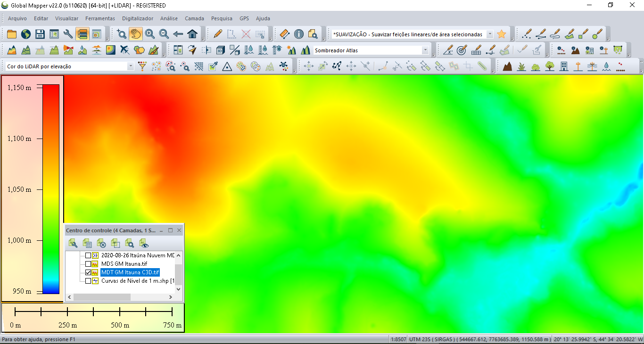Remove selected layer with X icon in Control Center
This screenshot has height=344, width=644.
[x=101, y=243]
